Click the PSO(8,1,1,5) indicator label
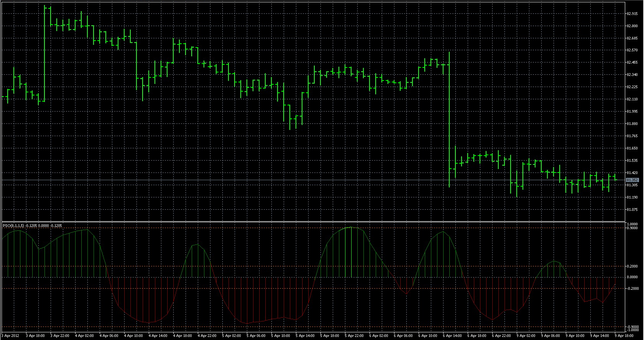Image resolution: width=644 pixels, height=340 pixels. coord(32,226)
